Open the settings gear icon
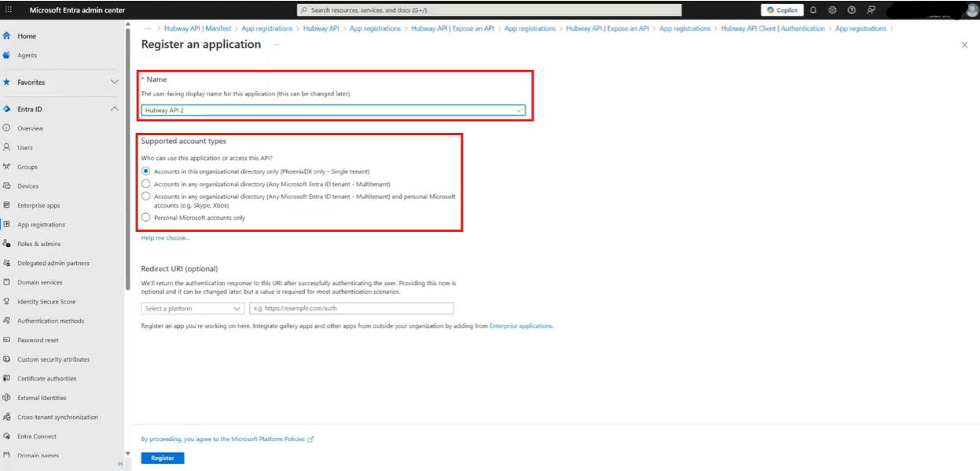 pyautogui.click(x=832, y=10)
